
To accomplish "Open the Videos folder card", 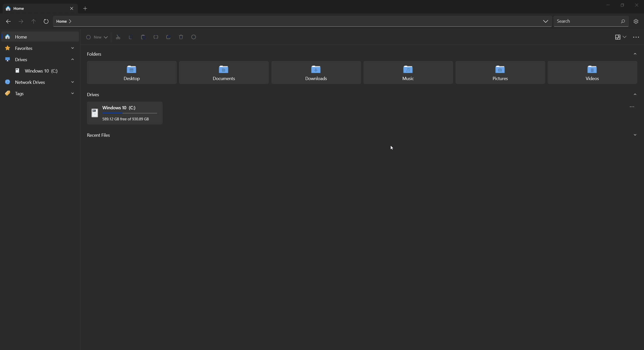I will (x=592, y=73).
